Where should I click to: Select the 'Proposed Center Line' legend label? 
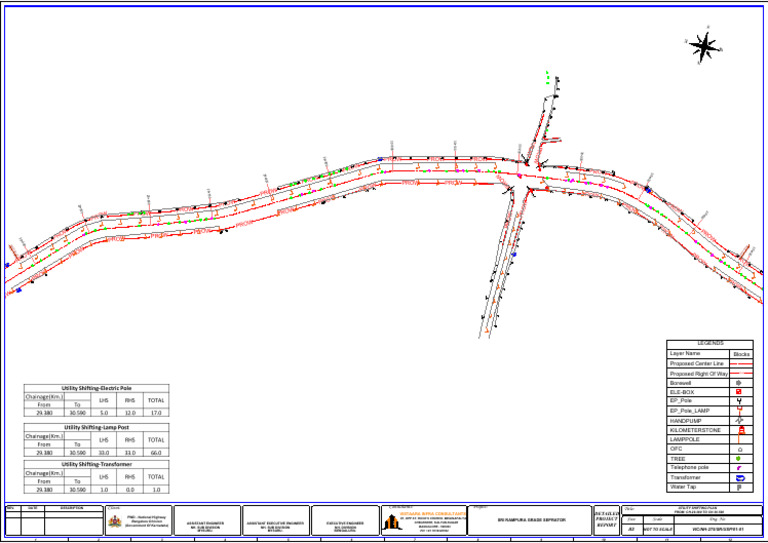click(696, 364)
